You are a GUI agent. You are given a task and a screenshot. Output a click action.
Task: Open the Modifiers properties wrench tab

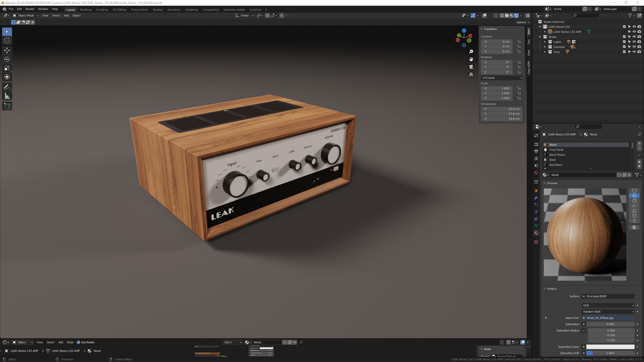point(536,198)
